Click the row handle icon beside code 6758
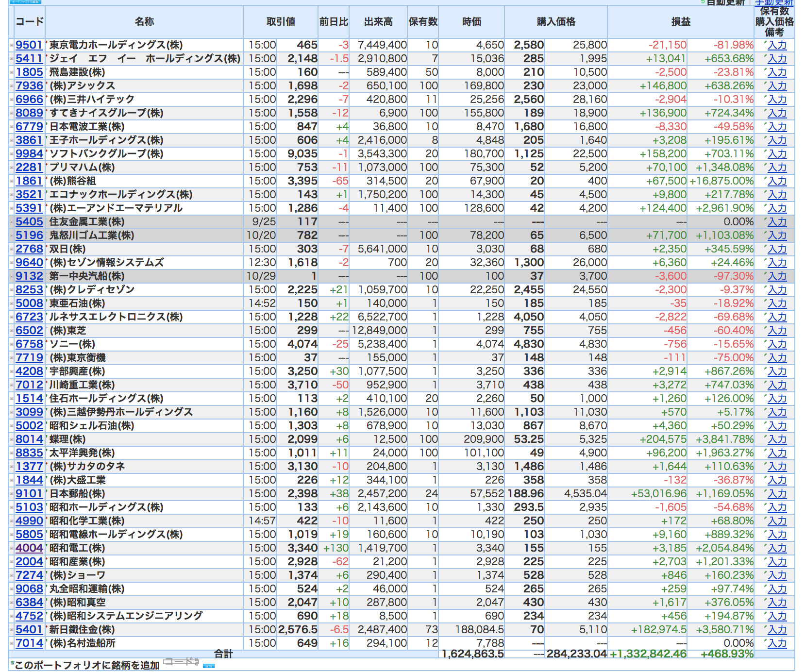Screen dimensions: 805x672 click(x=12, y=344)
